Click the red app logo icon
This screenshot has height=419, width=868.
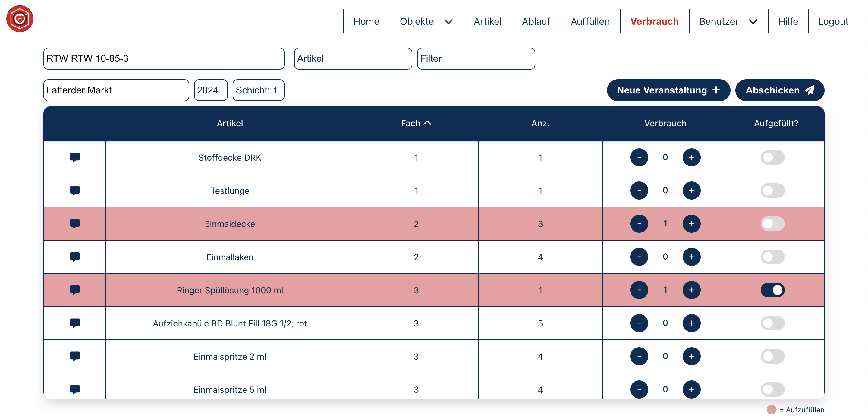(20, 19)
